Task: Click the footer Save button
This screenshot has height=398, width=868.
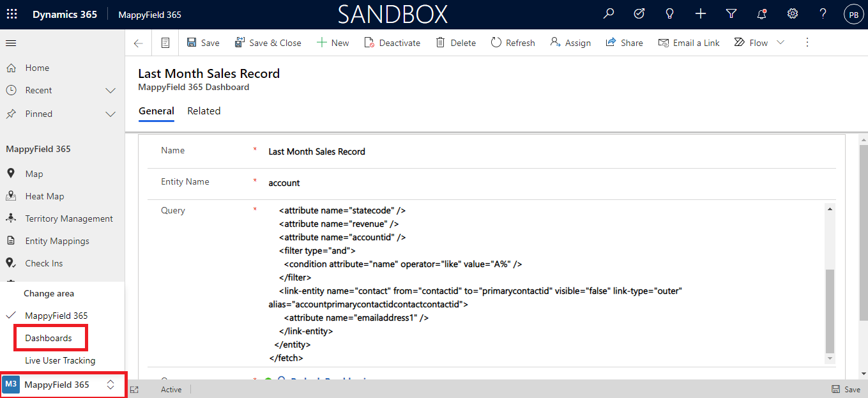Action: [846, 389]
